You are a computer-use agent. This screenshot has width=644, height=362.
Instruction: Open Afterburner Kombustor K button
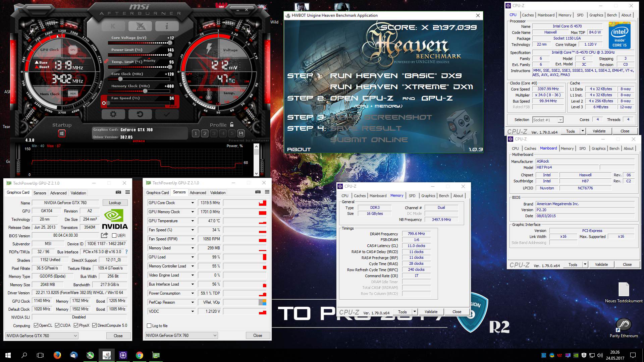point(113,26)
